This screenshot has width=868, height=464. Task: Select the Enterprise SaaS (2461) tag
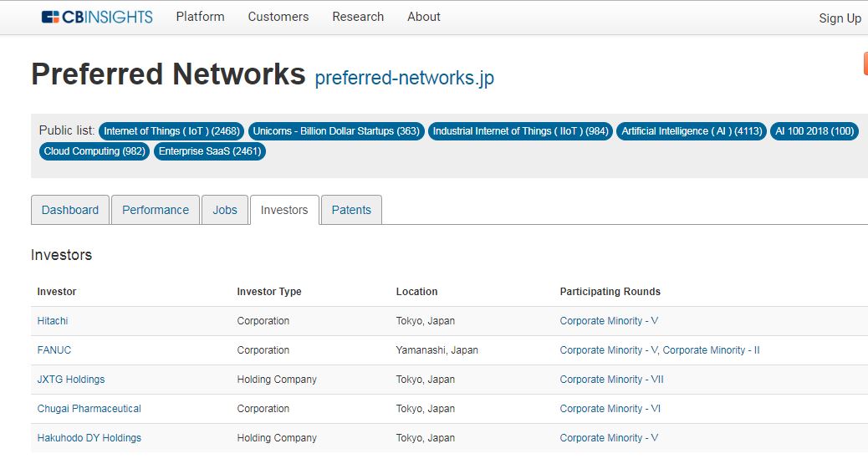tap(210, 151)
